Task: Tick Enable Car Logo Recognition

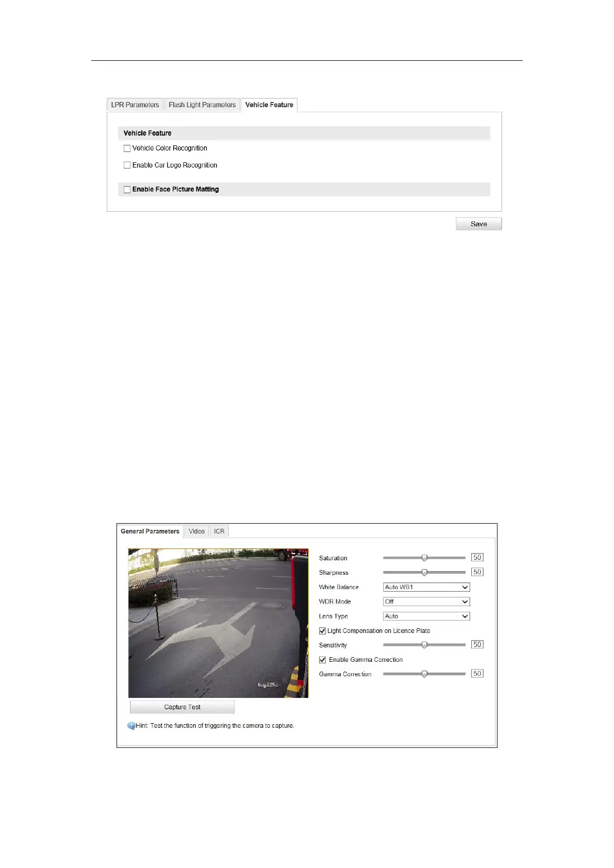Action: click(x=127, y=165)
